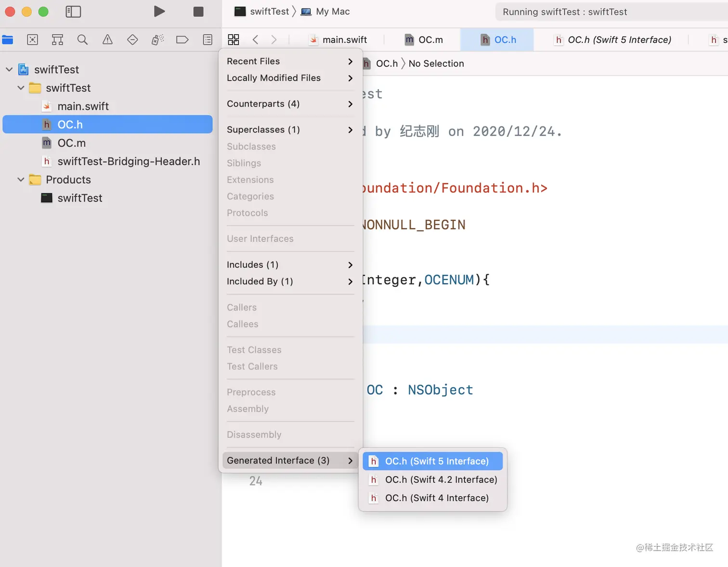
Task: Open the Counterparts (4) submenu
Action: coord(290,104)
